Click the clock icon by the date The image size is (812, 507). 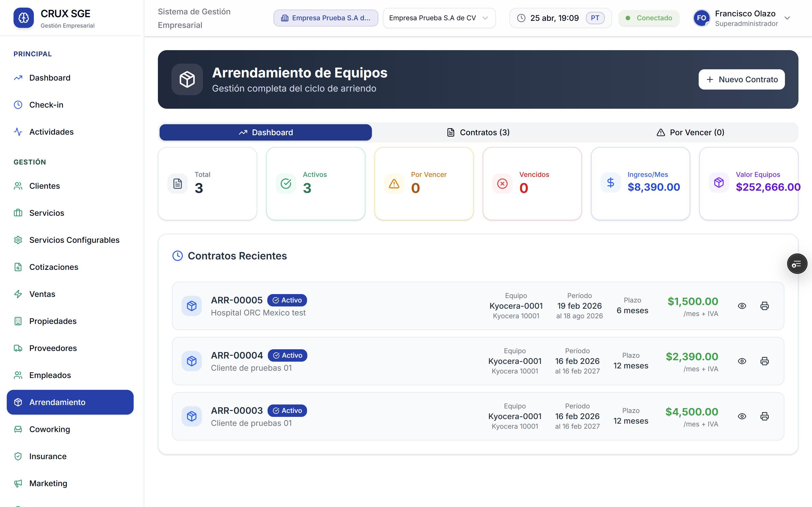pos(521,18)
